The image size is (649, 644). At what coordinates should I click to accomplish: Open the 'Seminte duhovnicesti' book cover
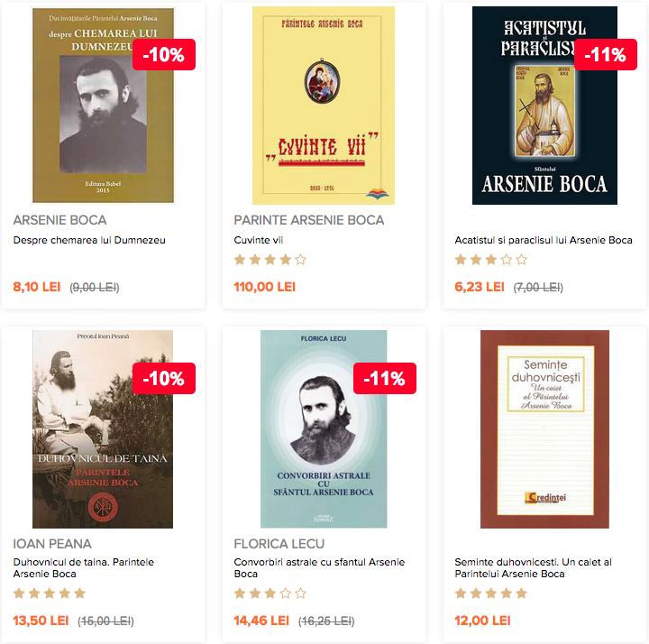click(544, 429)
